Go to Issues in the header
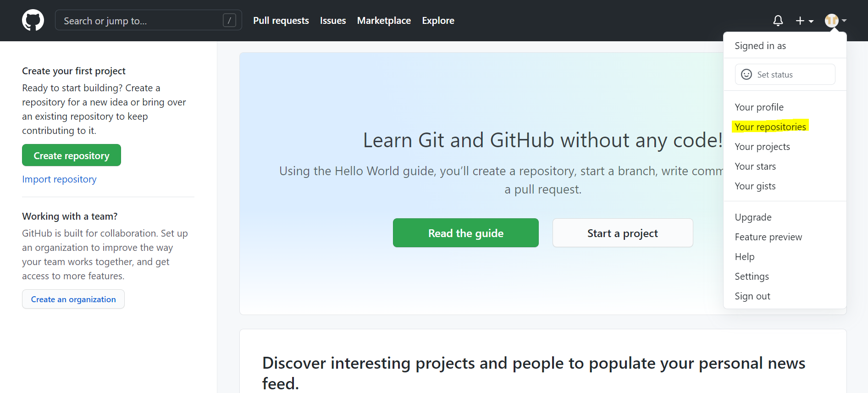 [333, 21]
